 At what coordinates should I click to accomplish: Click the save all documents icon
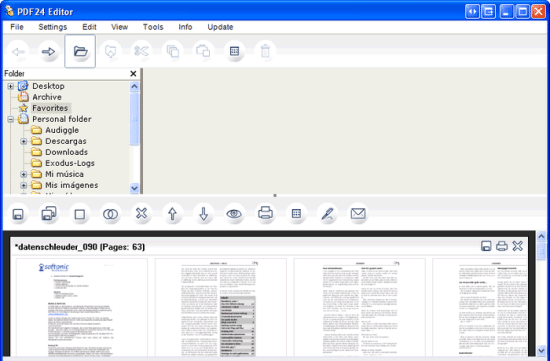(49, 214)
